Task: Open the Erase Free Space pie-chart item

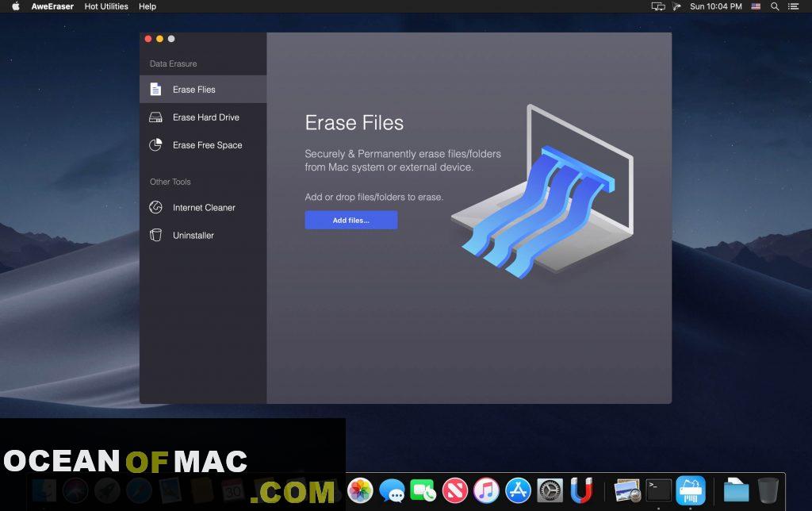Action: [203, 145]
